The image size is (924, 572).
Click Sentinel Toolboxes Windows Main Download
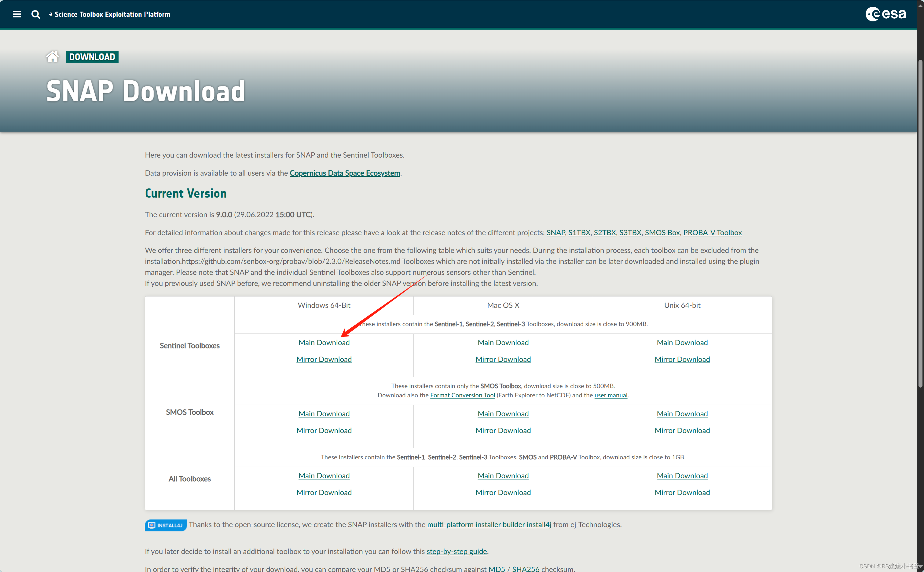click(x=324, y=342)
